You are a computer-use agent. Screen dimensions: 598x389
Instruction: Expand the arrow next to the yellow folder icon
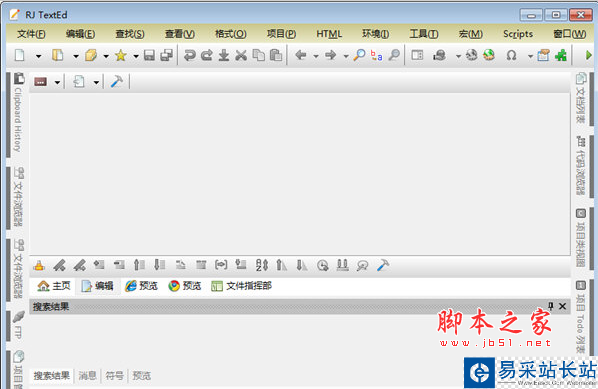pos(106,56)
